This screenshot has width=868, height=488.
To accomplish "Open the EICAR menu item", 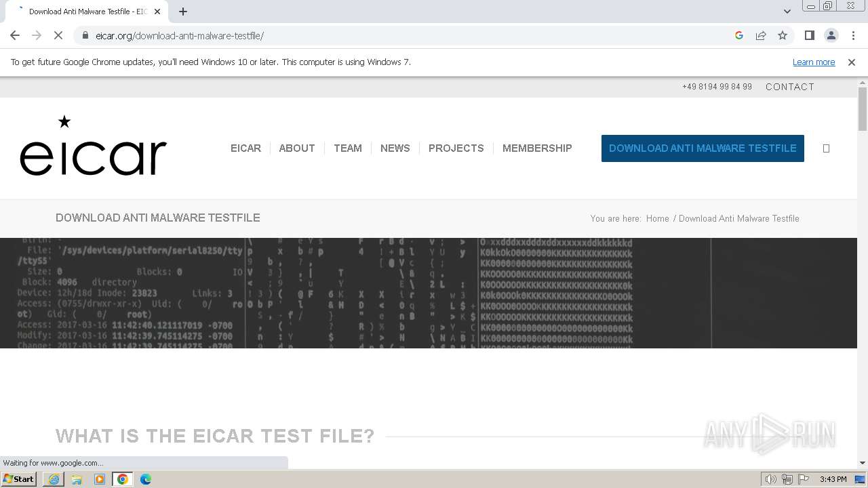I will [245, 148].
